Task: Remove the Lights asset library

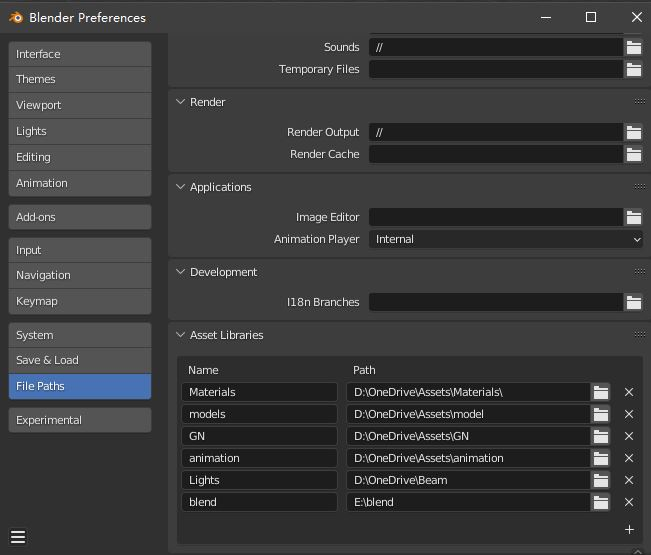Action: coord(629,480)
